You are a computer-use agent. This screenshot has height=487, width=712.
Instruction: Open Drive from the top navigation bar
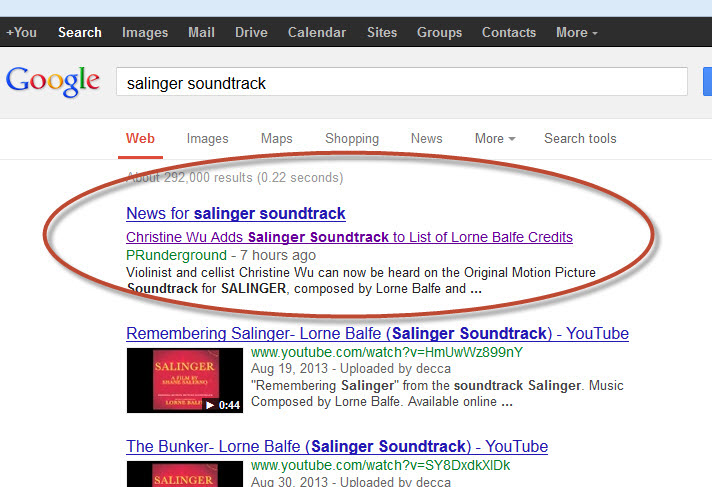pyautogui.click(x=251, y=32)
